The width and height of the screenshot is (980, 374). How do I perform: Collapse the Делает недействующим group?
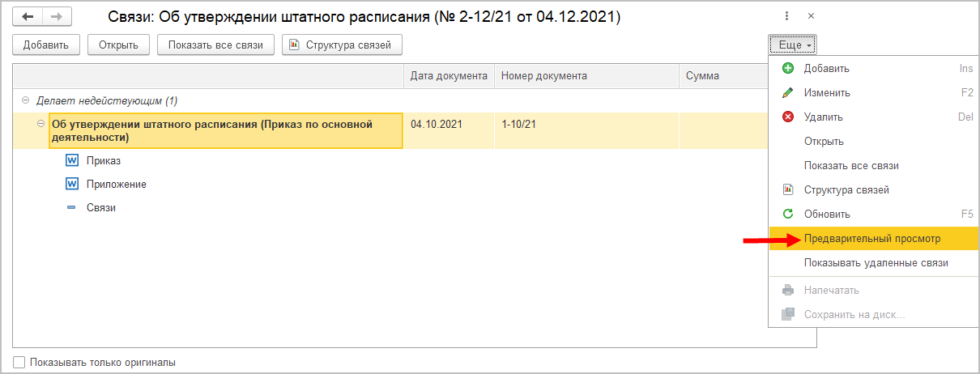(x=25, y=101)
